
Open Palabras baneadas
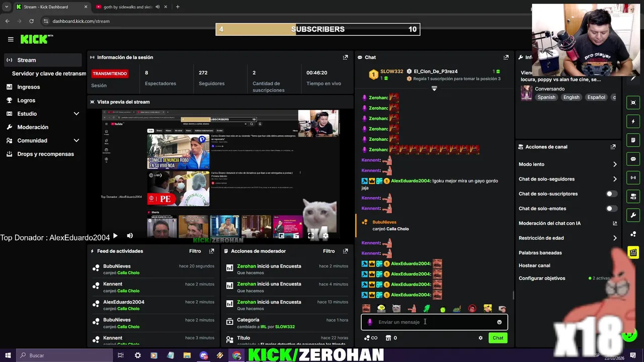[540, 253]
